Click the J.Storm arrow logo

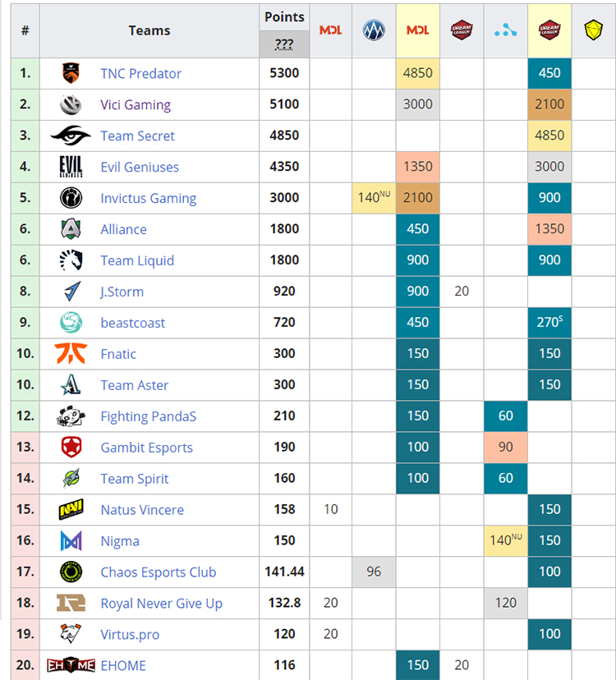pos(71,292)
